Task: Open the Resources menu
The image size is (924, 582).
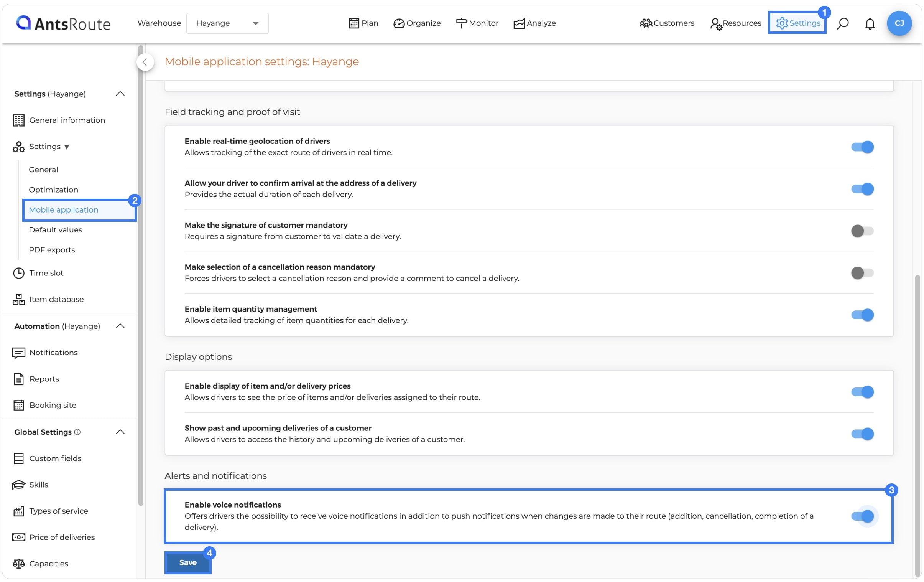Action: [x=735, y=23]
